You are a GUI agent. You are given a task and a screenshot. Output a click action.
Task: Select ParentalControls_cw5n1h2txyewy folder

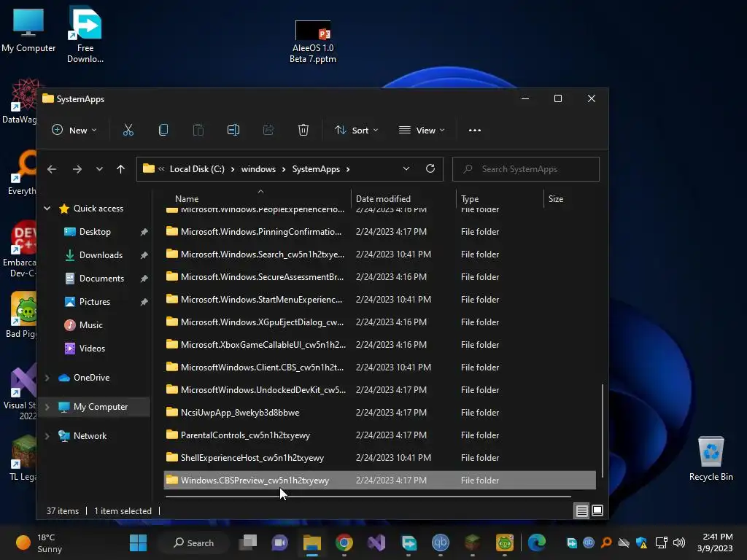pos(380,435)
